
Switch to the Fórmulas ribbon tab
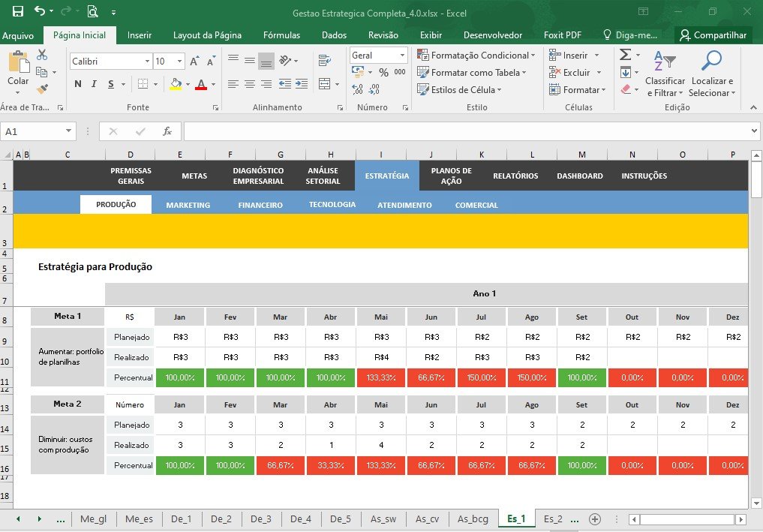click(281, 35)
